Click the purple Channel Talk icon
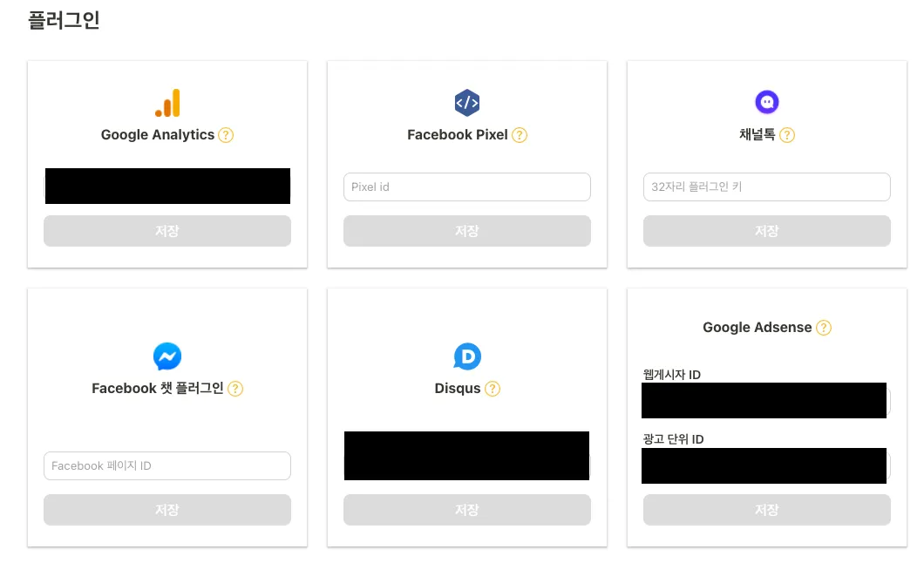Viewport: 924px width, 570px height. (x=767, y=103)
